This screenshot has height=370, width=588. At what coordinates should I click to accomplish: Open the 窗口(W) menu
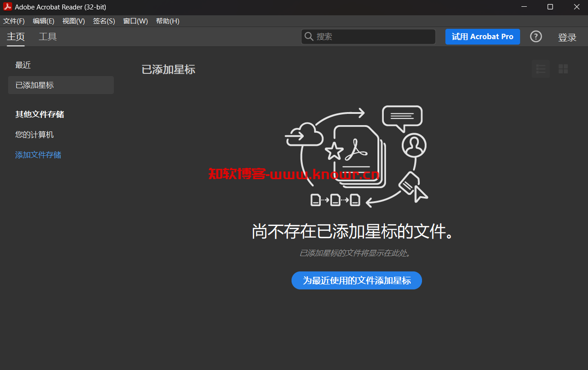135,21
